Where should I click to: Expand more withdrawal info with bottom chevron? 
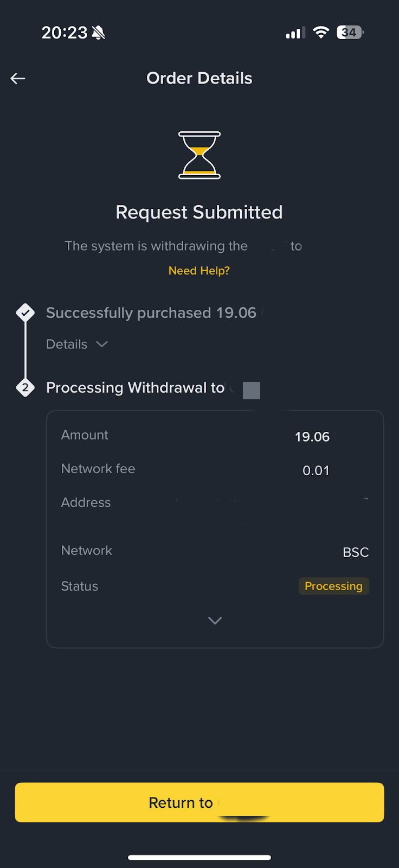(215, 620)
